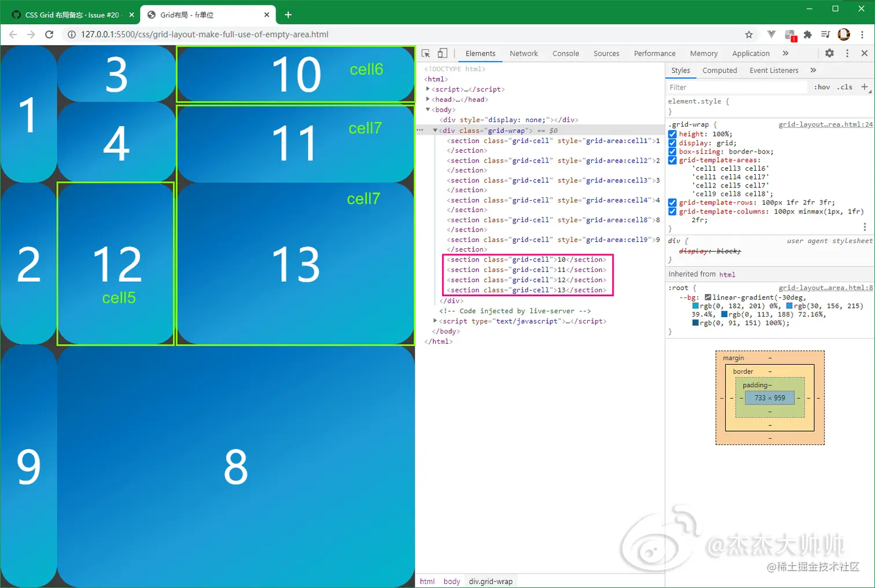Switch to the Network tab

(524, 53)
